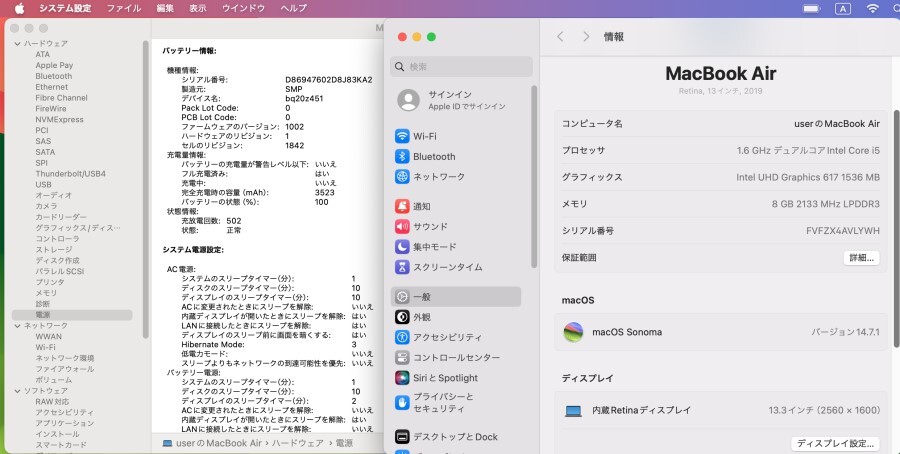The height and width of the screenshot is (454, 900).
Task: Click the Wi-Fi status icon in menu bar
Action: [872, 8]
